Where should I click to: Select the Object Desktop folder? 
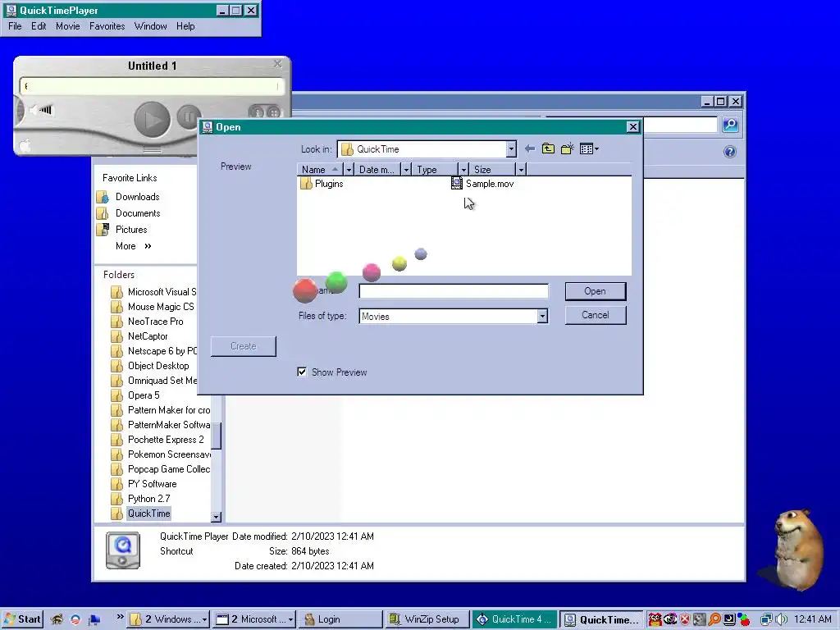pyautogui.click(x=150, y=366)
